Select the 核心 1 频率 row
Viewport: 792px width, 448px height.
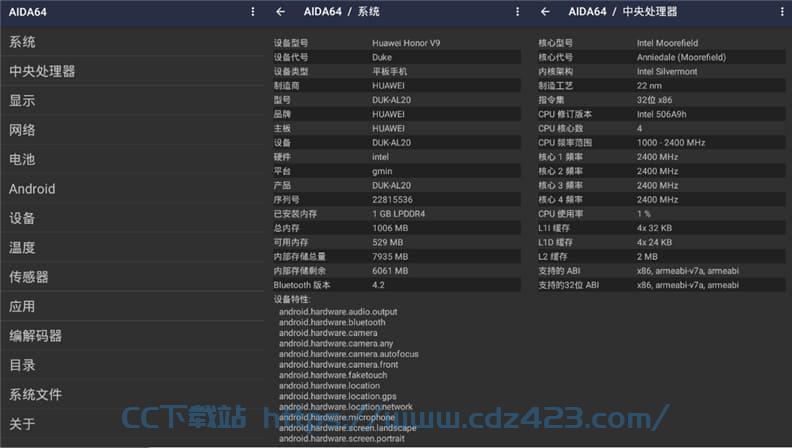[661, 157]
